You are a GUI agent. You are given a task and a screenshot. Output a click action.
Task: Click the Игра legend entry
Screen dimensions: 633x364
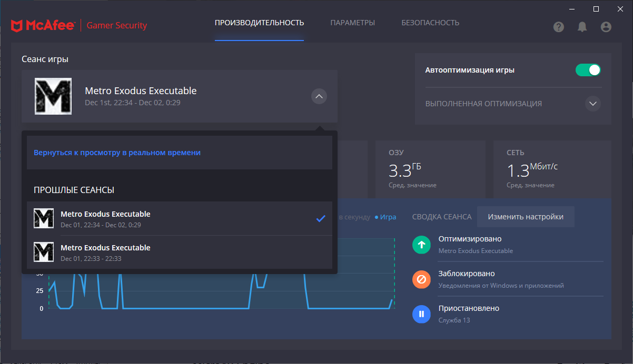pyautogui.click(x=385, y=217)
